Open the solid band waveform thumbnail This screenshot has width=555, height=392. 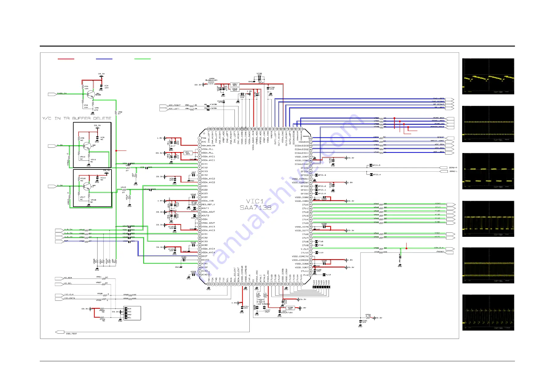point(488,265)
